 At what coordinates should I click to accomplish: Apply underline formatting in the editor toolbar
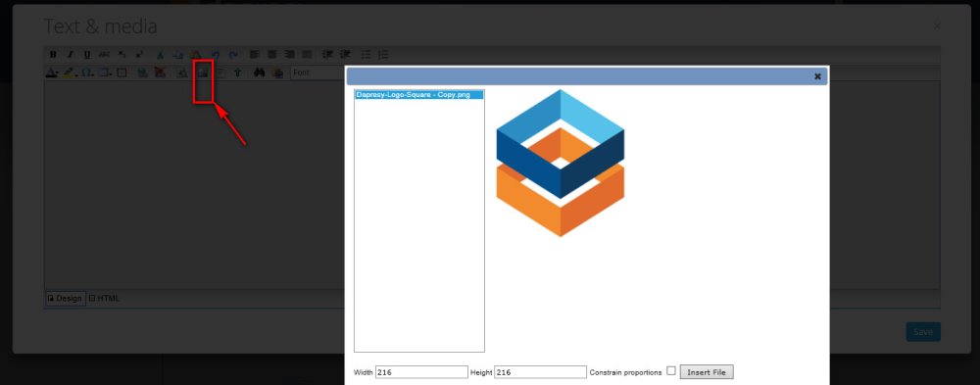[x=87, y=55]
